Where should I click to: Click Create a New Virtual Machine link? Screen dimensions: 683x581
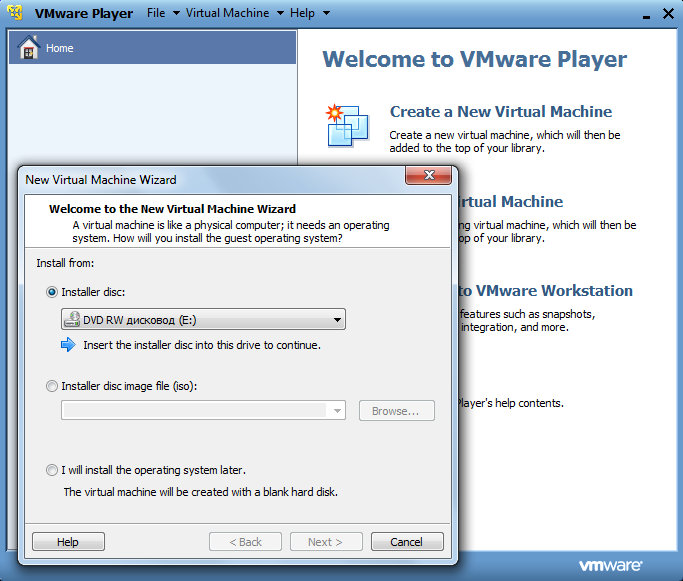click(501, 112)
